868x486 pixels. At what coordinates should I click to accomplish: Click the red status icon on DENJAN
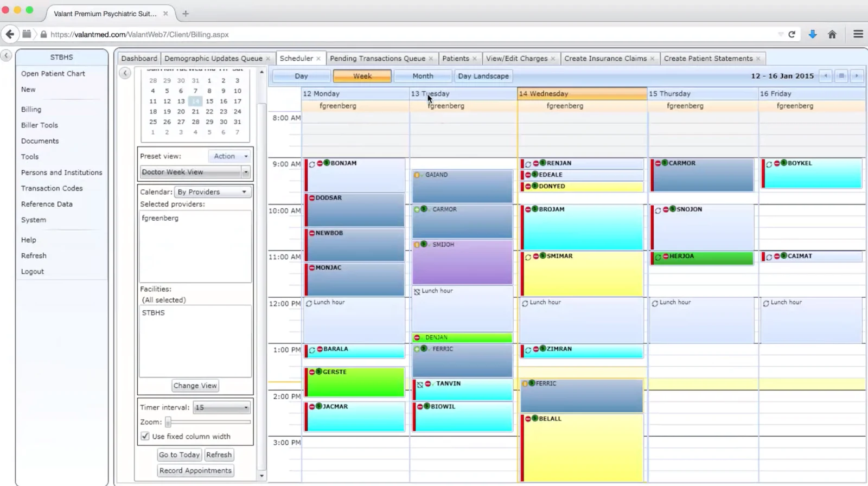coord(417,337)
